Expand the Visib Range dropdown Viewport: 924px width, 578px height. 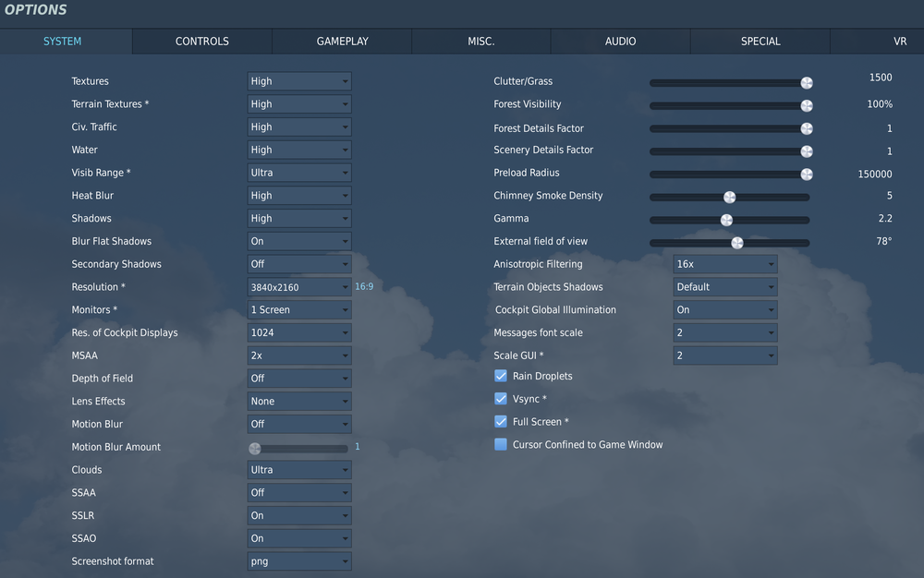299,173
